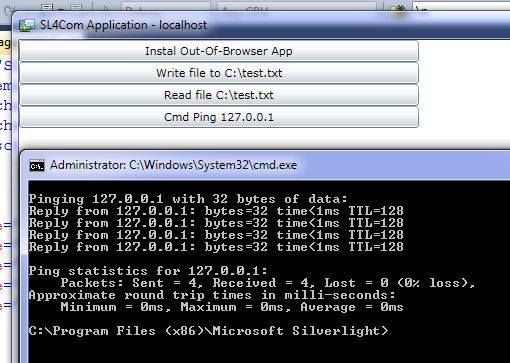Viewport: 510px width, 363px height.
Task: Click the SL4Com Application - localhost title
Action: coord(123,25)
